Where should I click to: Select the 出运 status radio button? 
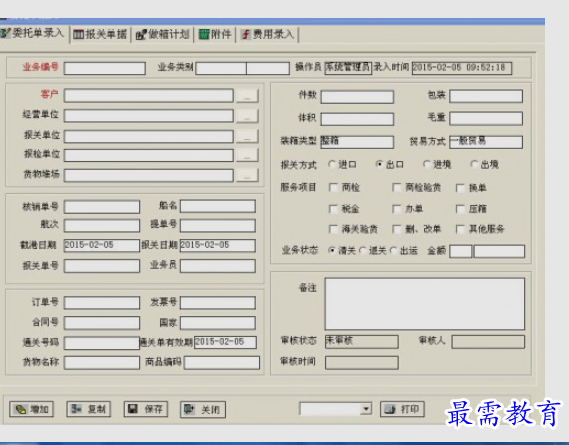coord(394,250)
